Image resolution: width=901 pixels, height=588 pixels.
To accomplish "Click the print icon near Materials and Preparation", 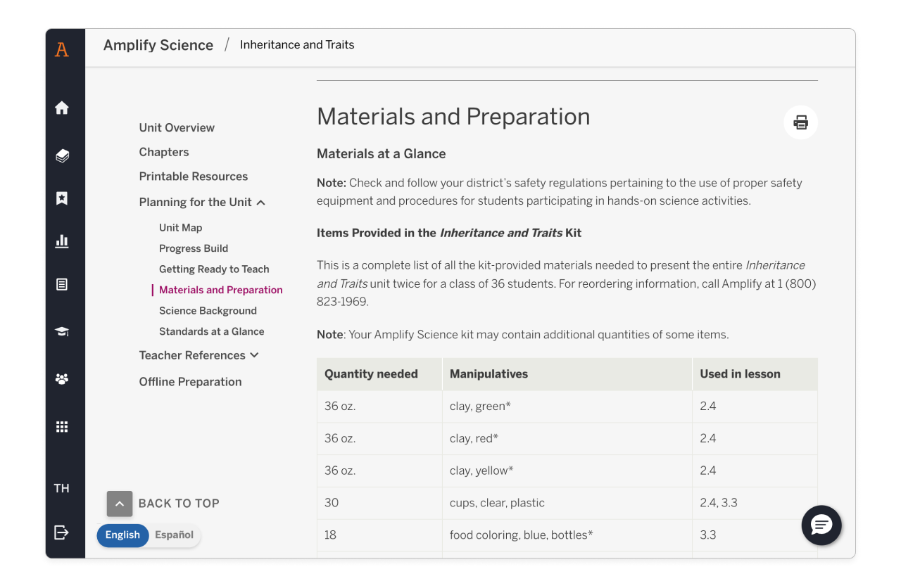I will pos(800,122).
